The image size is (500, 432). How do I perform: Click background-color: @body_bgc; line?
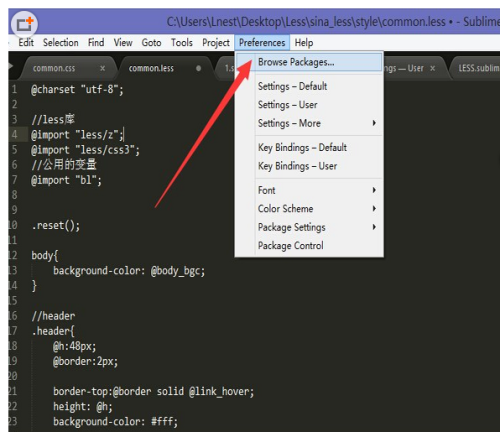click(129, 271)
